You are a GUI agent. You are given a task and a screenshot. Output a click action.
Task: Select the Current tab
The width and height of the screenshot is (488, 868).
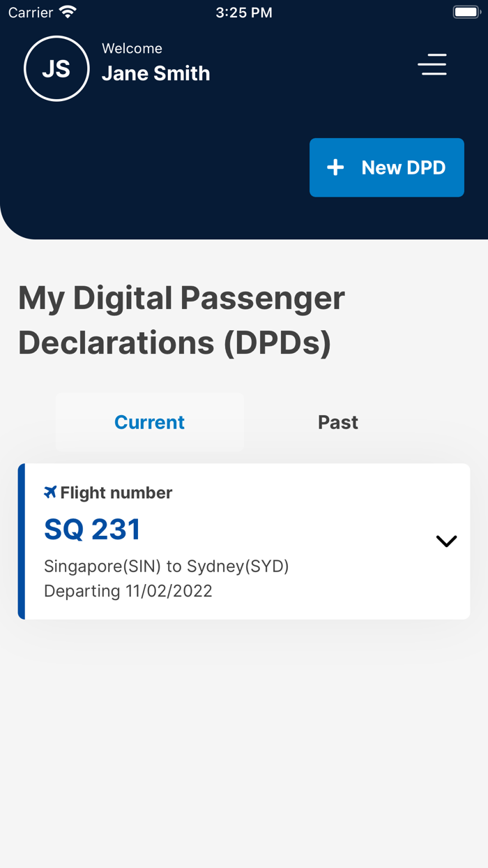coord(149,421)
